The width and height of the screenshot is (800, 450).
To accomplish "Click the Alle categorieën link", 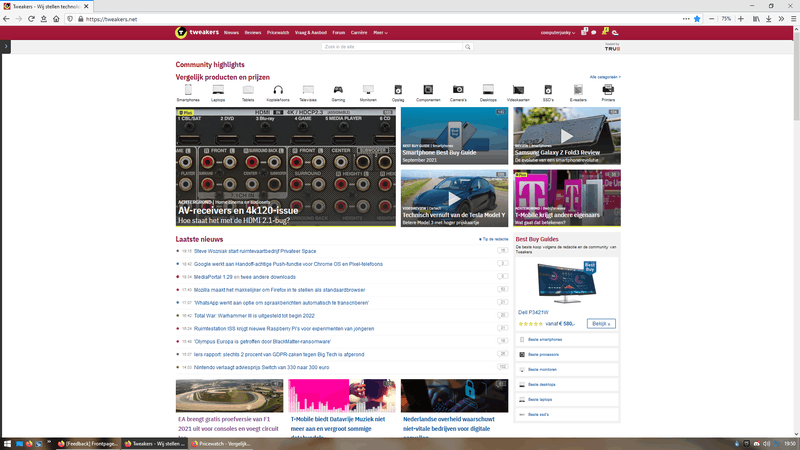I will 605,77.
